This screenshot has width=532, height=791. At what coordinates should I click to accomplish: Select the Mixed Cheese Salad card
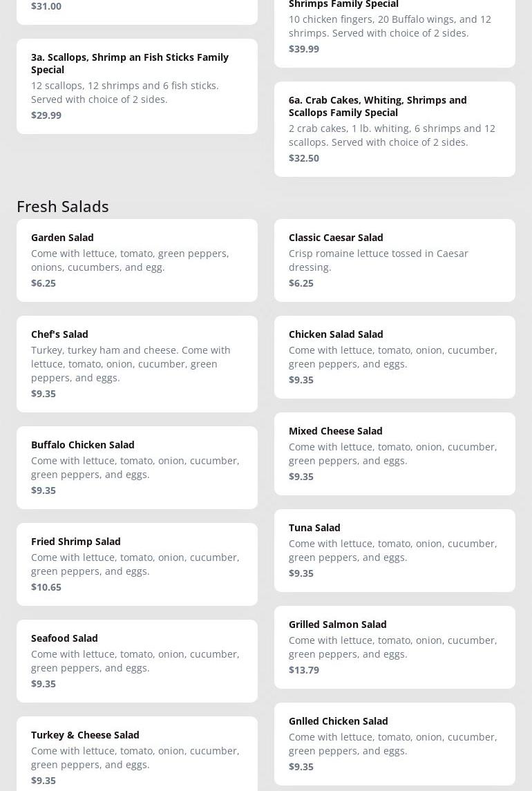395,453
